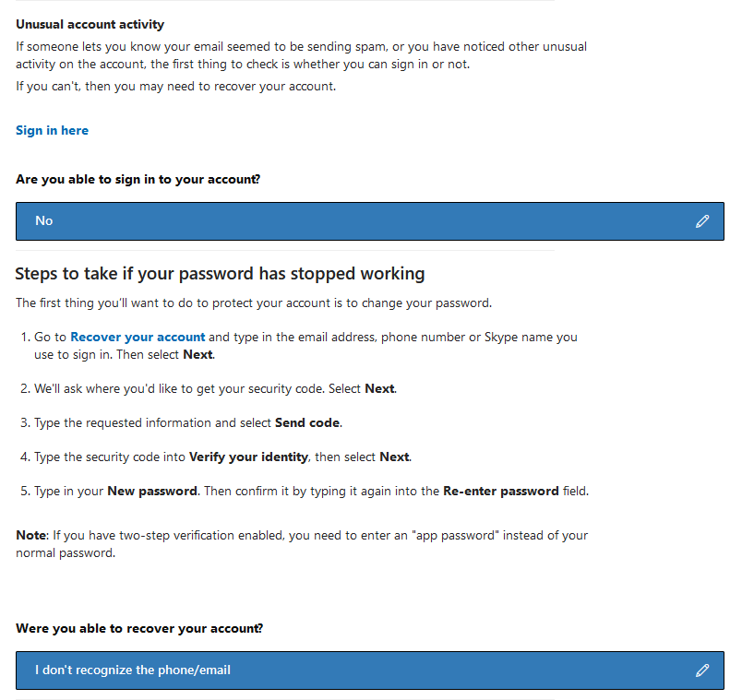This screenshot has width=754, height=700.
Task: Click the "Are you able to sign in" question
Action: click(x=138, y=179)
